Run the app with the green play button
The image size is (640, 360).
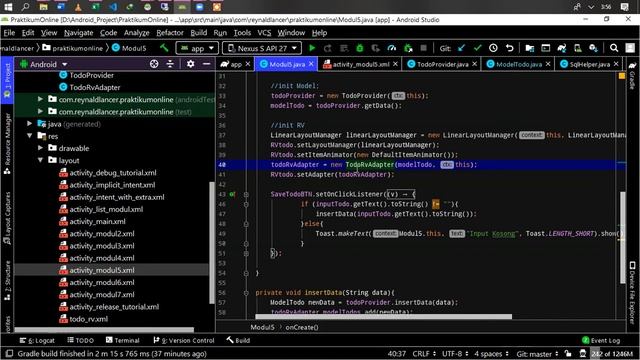[x=312, y=48]
